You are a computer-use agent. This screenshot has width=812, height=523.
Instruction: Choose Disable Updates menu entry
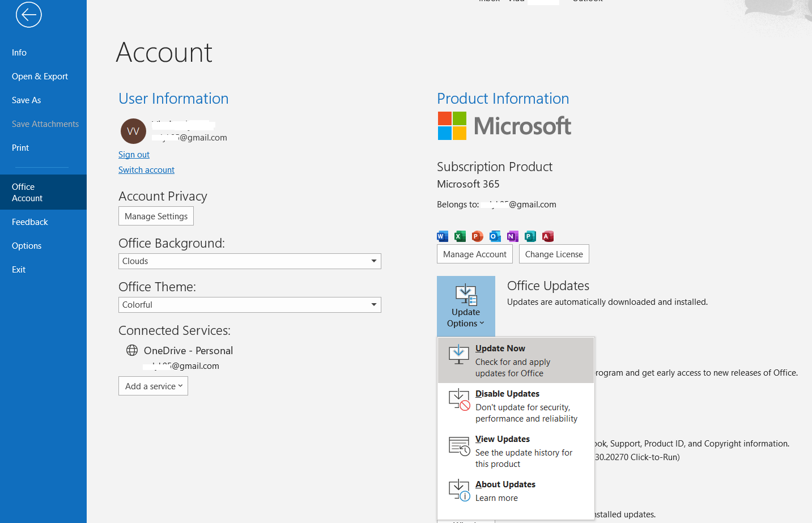(516, 406)
